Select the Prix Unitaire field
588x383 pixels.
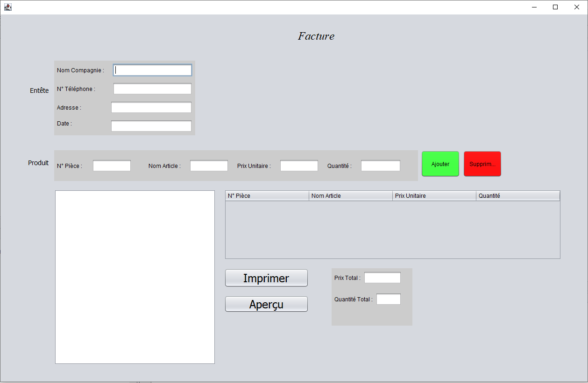coord(299,166)
